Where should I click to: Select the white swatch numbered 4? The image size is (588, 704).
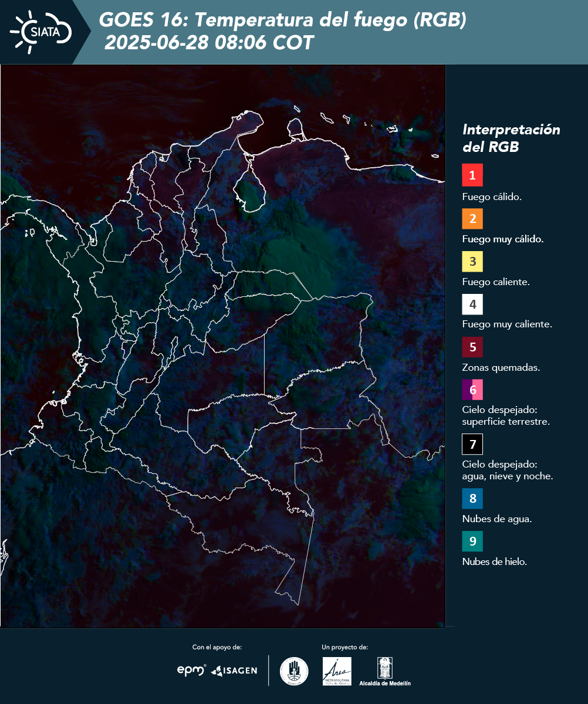point(472,304)
